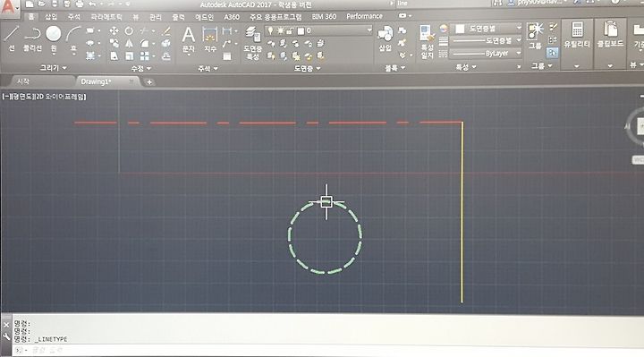Click the Scale tool icon
644x357 pixels.
[x=129, y=55]
